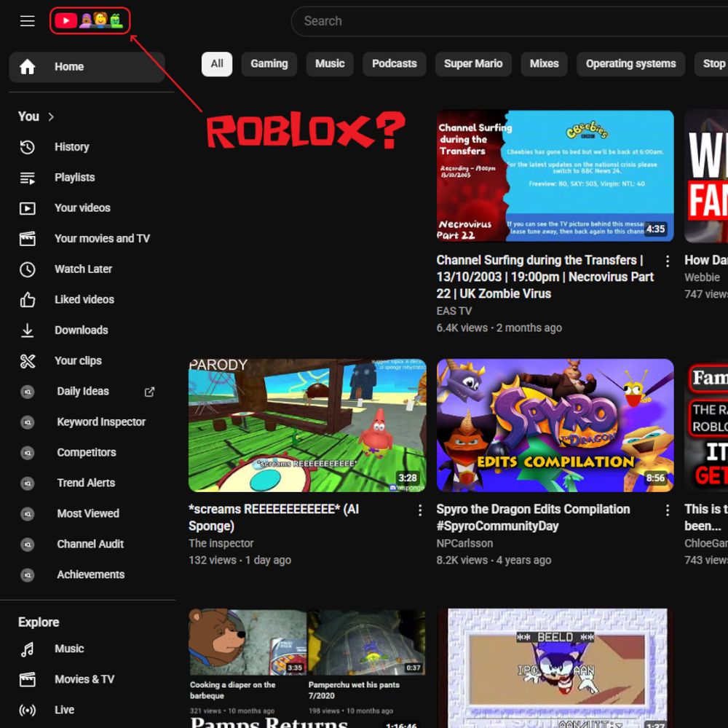The image size is (728, 728).
Task: Click the Your movies and TV clapperboard icon
Action: (x=28, y=239)
